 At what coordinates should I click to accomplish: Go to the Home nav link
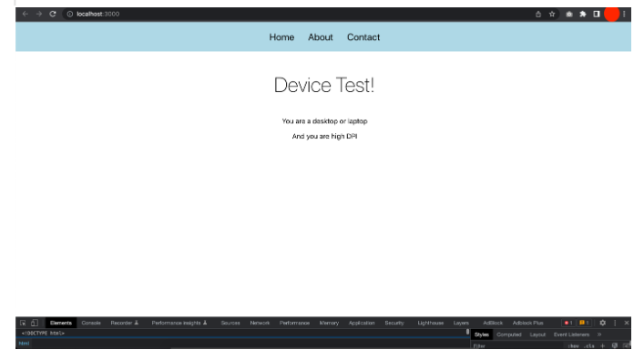point(281,37)
